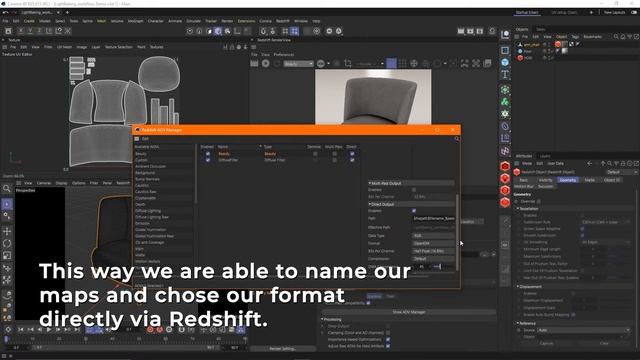Screen dimensions: 640x360
Task: Open the Render menu
Action: [227, 21]
